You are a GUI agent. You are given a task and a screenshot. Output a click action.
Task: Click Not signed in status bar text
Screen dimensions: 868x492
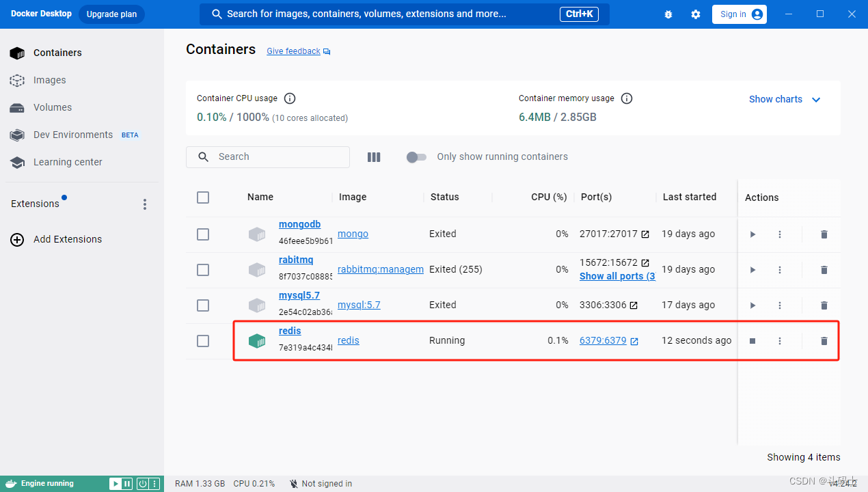pyautogui.click(x=327, y=484)
